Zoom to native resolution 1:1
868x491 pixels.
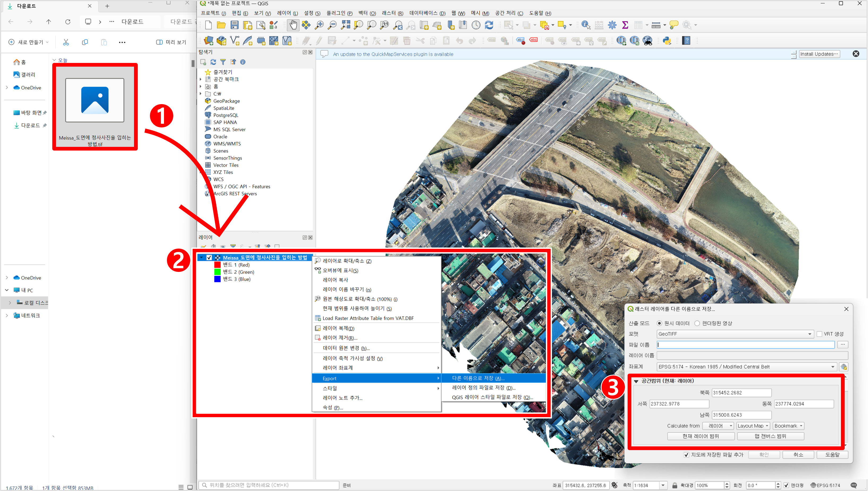385,25
